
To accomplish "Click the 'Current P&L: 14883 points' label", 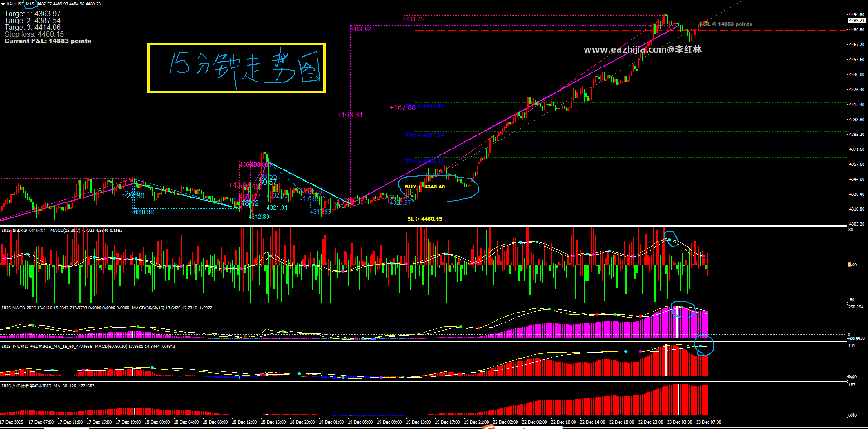I will (48, 41).
